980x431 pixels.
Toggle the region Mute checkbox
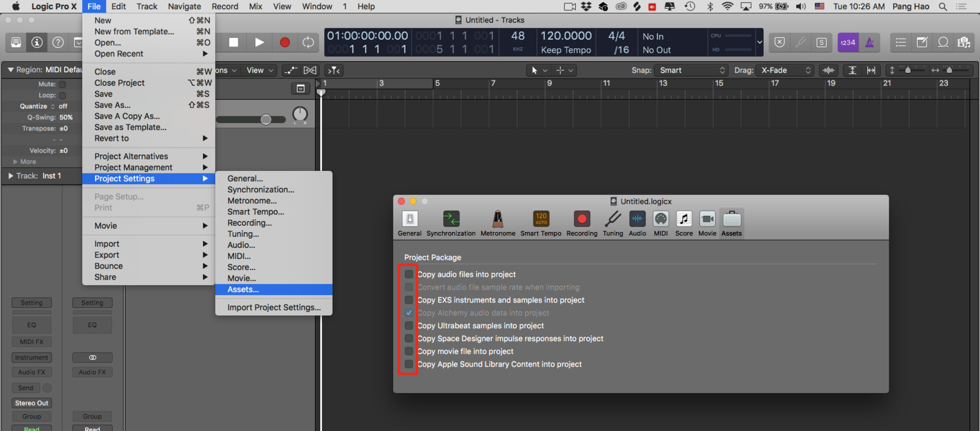coord(62,84)
